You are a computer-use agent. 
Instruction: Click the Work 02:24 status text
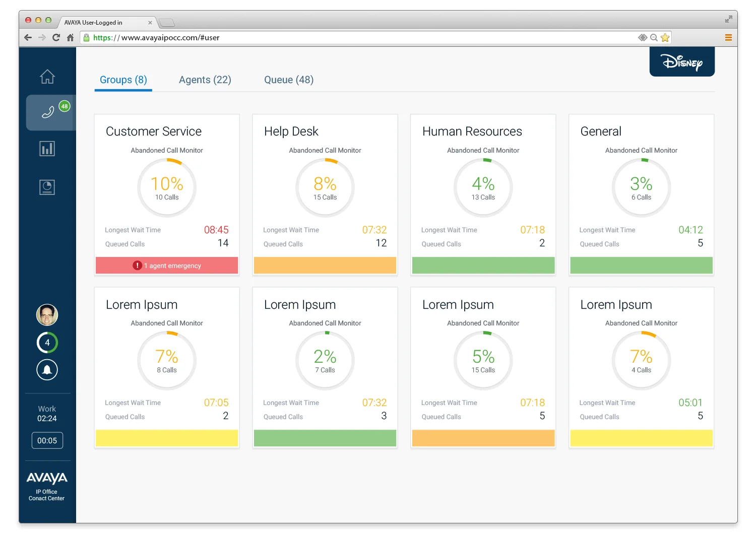[x=47, y=414]
